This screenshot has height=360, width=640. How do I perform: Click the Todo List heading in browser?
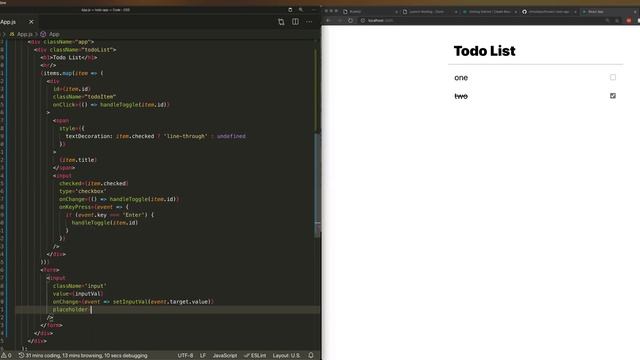click(484, 51)
